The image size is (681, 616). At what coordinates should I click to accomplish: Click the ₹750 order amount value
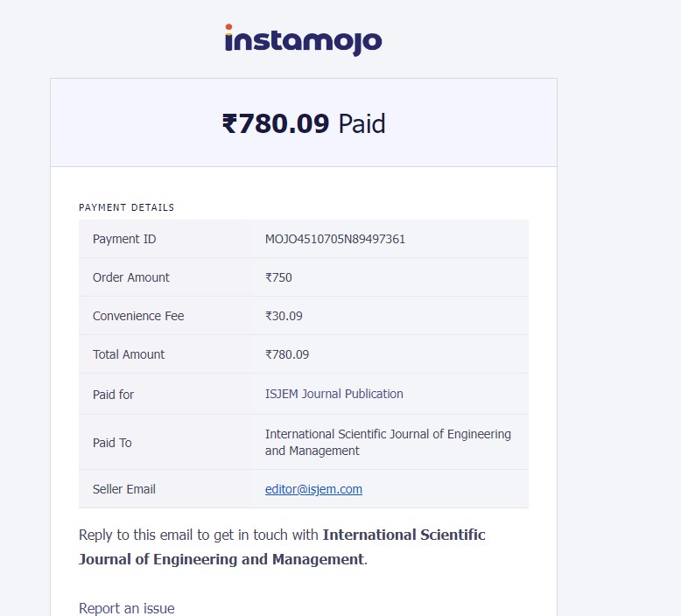coord(278,277)
